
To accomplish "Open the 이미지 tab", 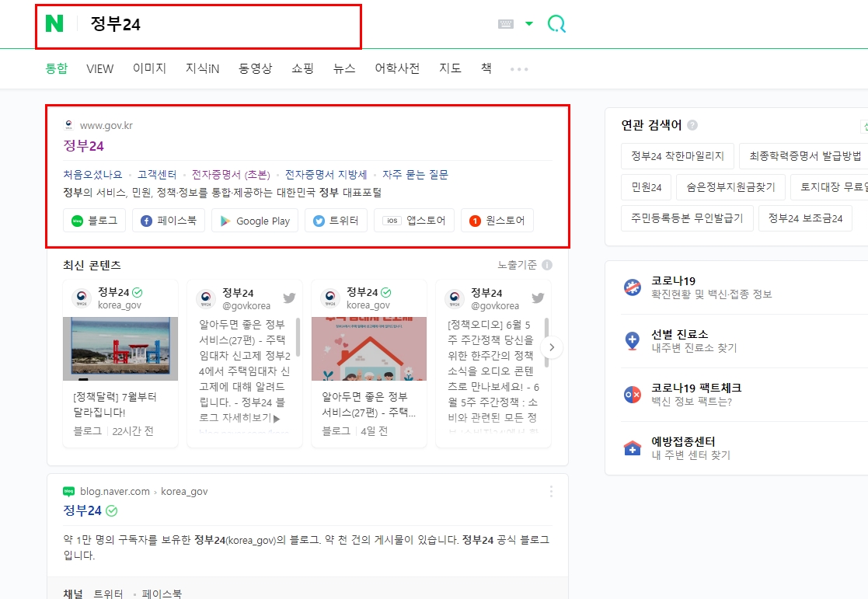I will click(149, 68).
